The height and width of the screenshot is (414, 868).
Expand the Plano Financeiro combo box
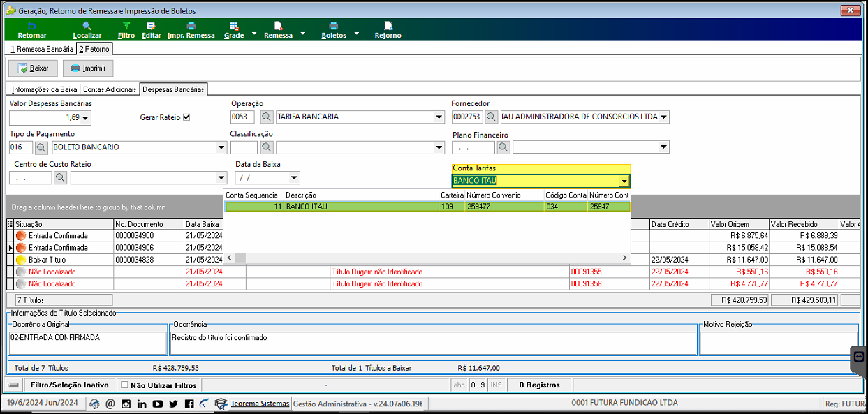pyautogui.click(x=663, y=147)
